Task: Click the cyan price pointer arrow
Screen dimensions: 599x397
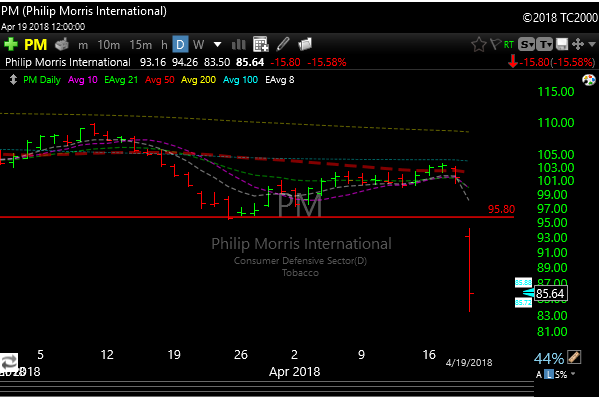Action: tap(528, 293)
